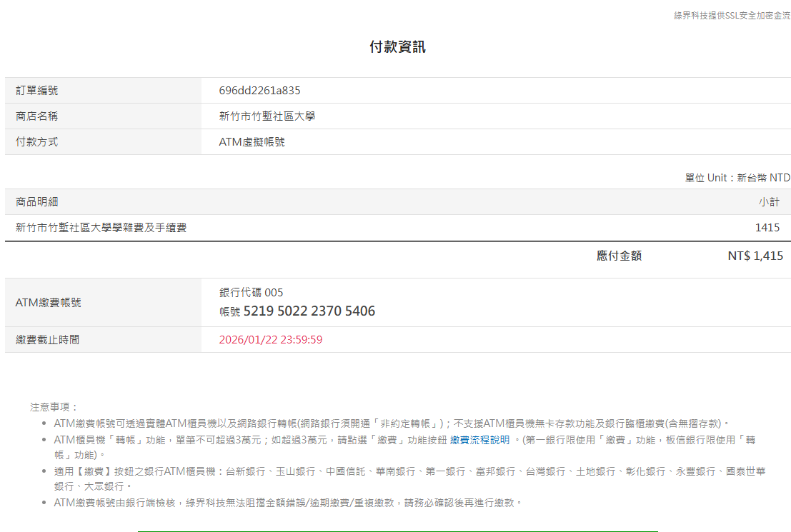
Task: Click the ATM虛擬帳號 payment method value
Action: [252, 142]
